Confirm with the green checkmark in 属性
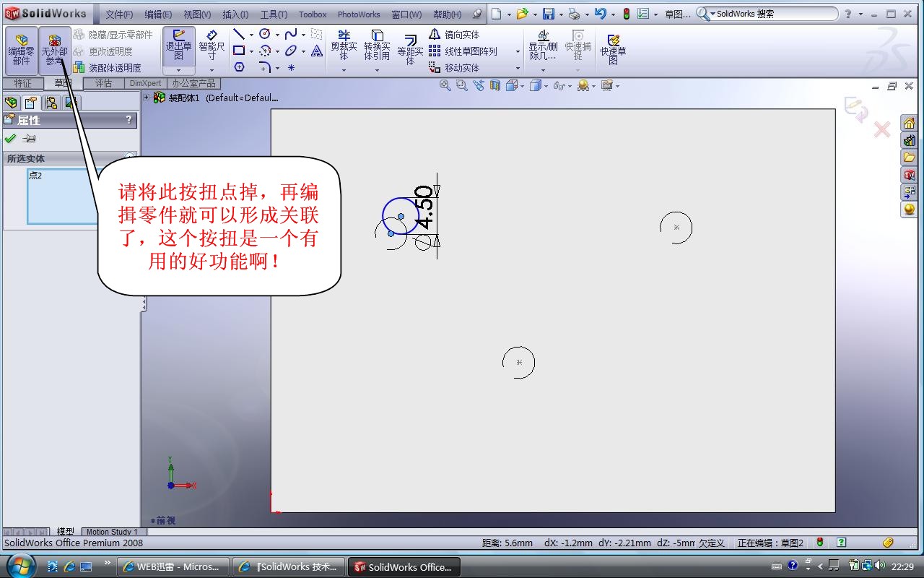This screenshot has height=578, width=924. pos(10,139)
